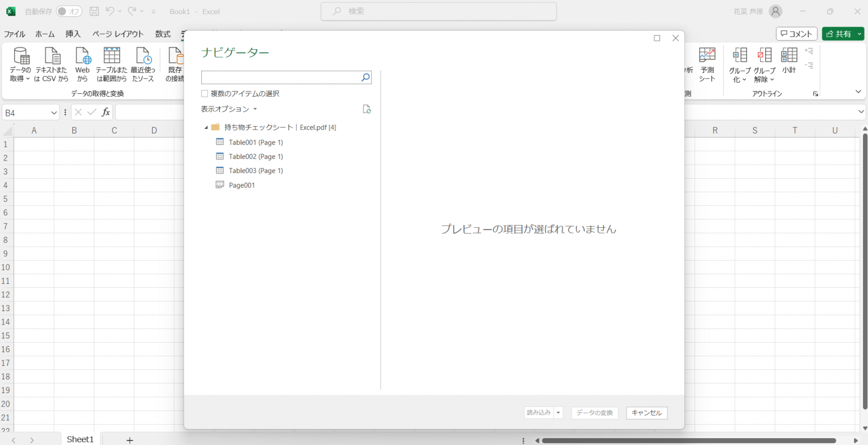Click the search magnifier in Navigator
The height and width of the screenshot is (445, 868).
pyautogui.click(x=365, y=77)
